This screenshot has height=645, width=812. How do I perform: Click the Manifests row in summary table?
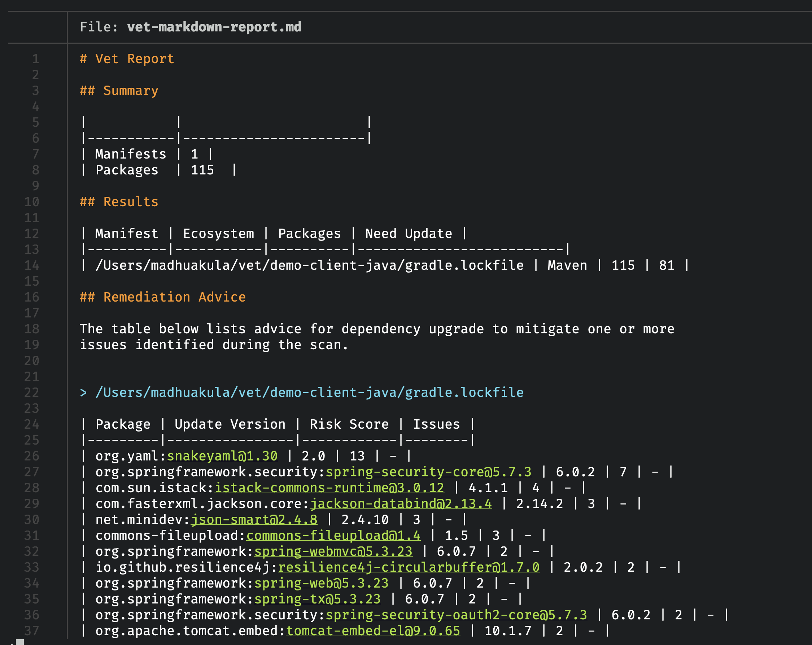[x=147, y=154]
